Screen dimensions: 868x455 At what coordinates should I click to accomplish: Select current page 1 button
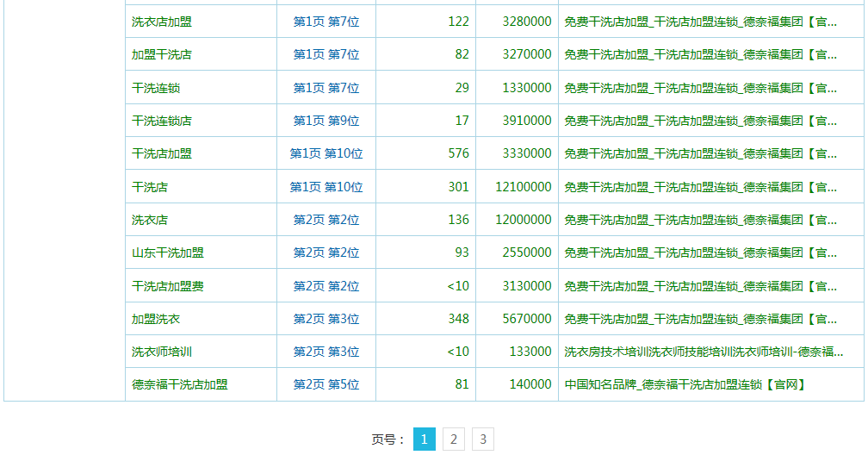pyautogui.click(x=425, y=439)
